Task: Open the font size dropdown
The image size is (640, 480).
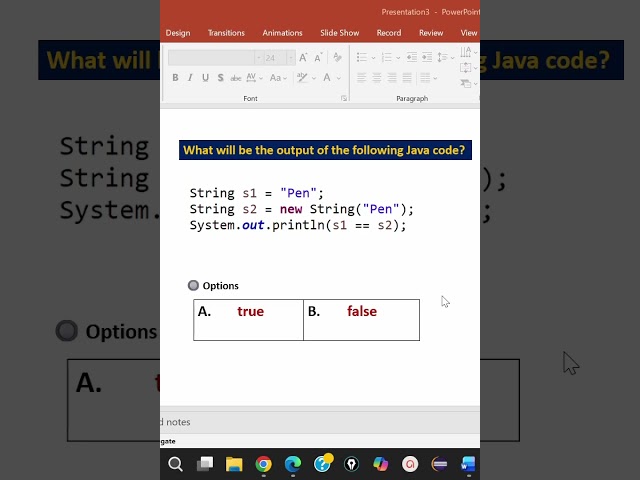Action: coord(291,58)
